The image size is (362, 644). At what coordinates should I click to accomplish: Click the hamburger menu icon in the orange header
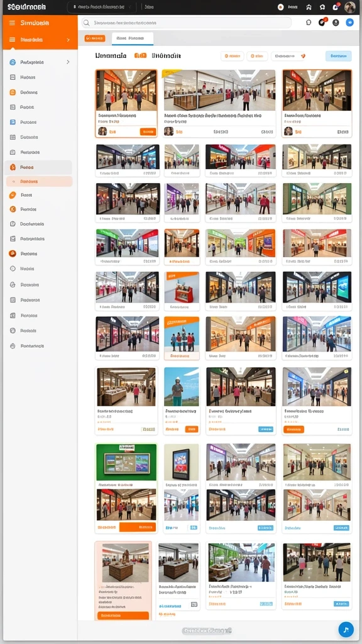[12, 23]
